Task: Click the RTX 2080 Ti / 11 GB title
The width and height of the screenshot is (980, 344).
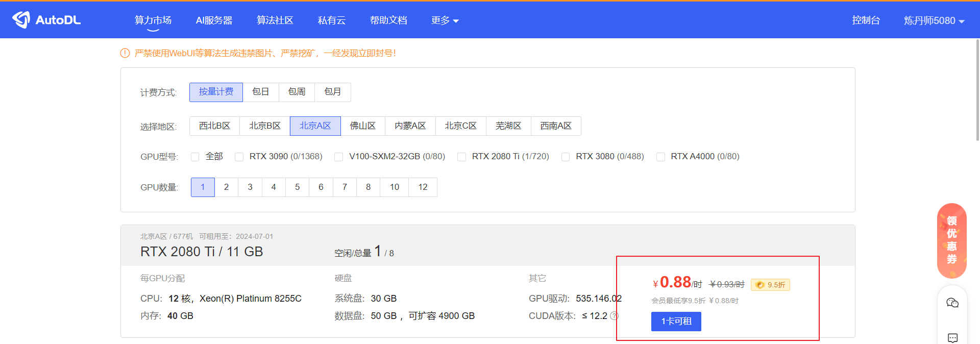Action: [x=202, y=252]
